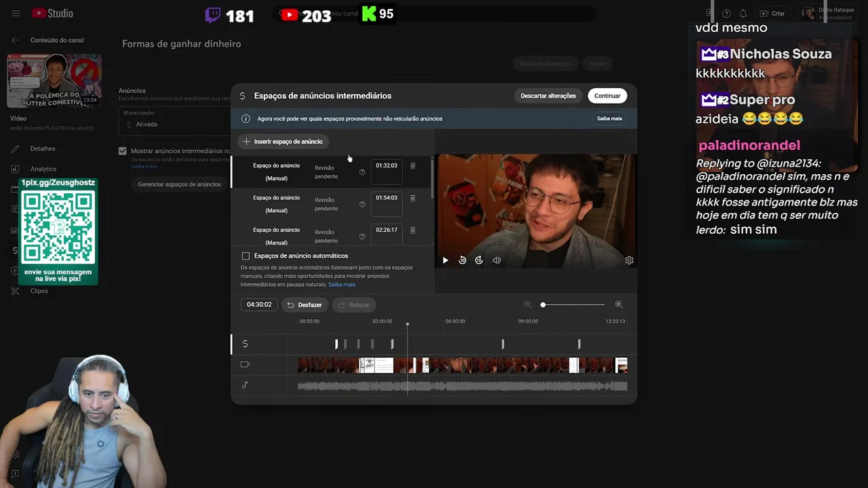Click the last ad marker near 13:33:13
The height and width of the screenshot is (488, 868).
point(579,344)
